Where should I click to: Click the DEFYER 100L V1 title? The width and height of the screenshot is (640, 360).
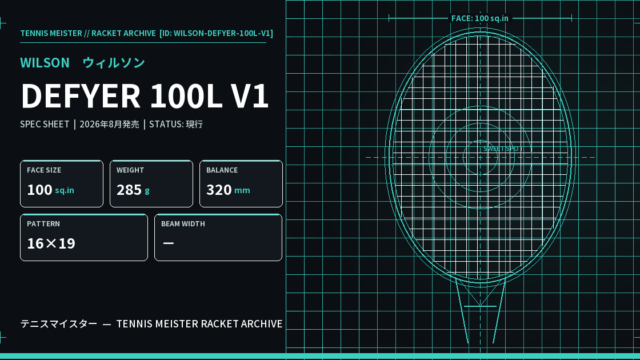pos(144,96)
